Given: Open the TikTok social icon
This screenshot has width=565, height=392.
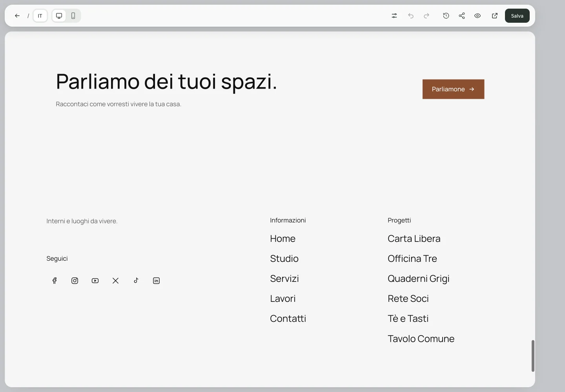Looking at the screenshot, I should pyautogui.click(x=136, y=281).
